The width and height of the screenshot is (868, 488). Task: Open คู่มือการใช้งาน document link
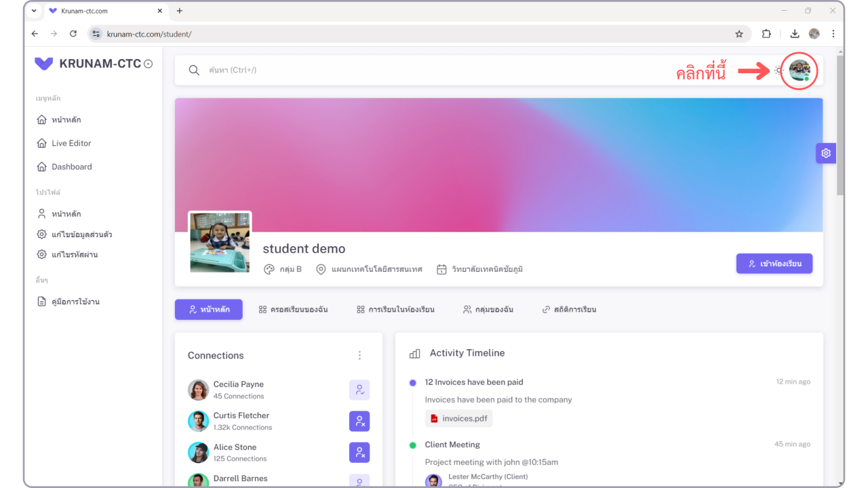(75, 302)
